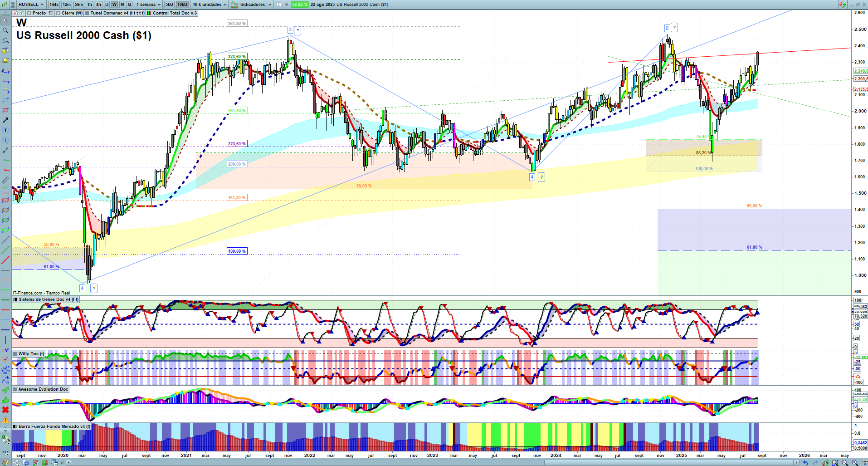Choose the black arrow drawing tool
868x466 pixels.
5,120
